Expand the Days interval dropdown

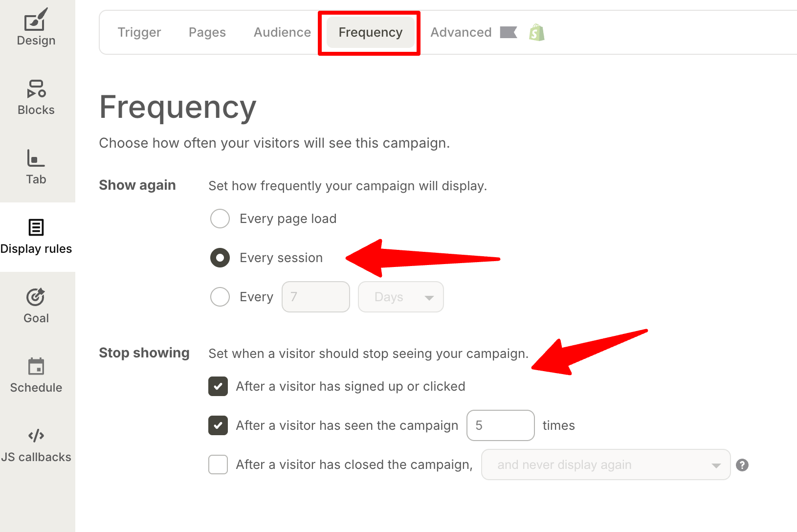coord(400,297)
